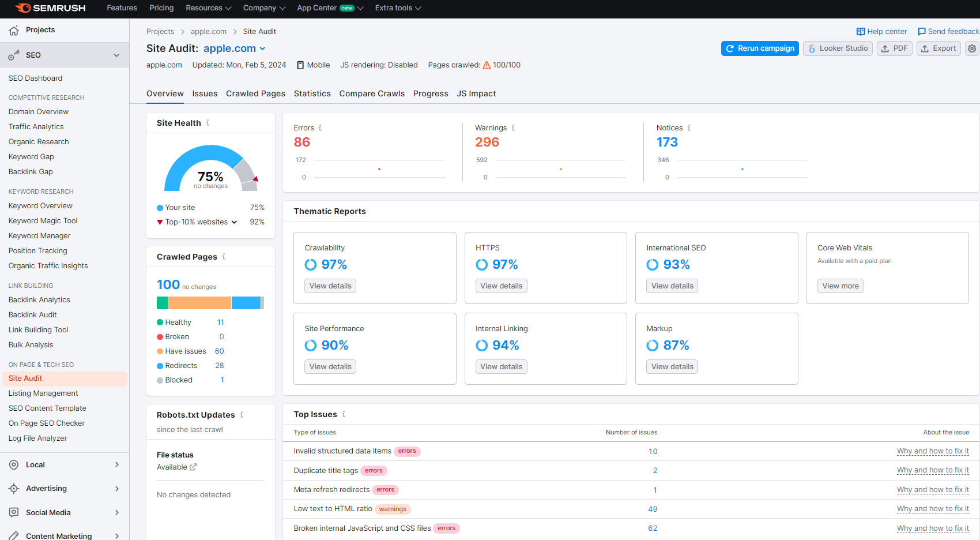View details for the HTTPS report
This screenshot has height=540, width=980.
[x=502, y=286]
